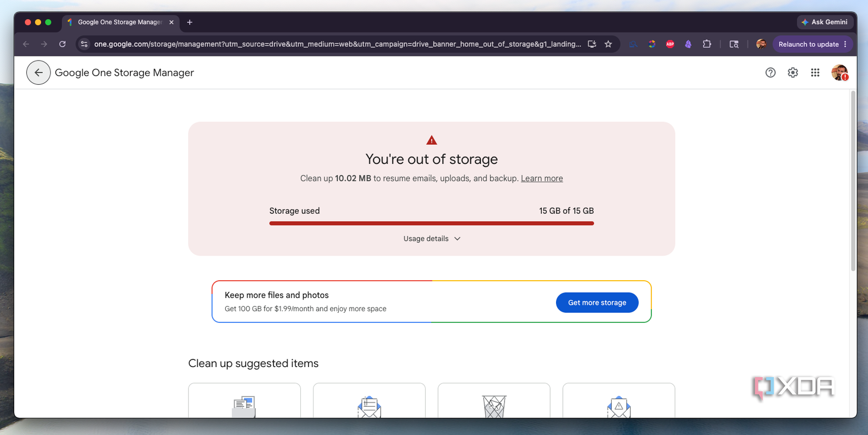Open the Adblock Plus extension
This screenshot has width=868, height=435.
coord(670,44)
